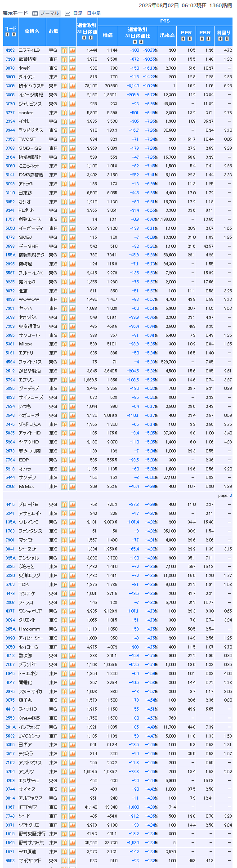This screenshot has width=237, height=868.
Task: Sort the PBR column with its up arrow
Action: [x=201, y=39]
